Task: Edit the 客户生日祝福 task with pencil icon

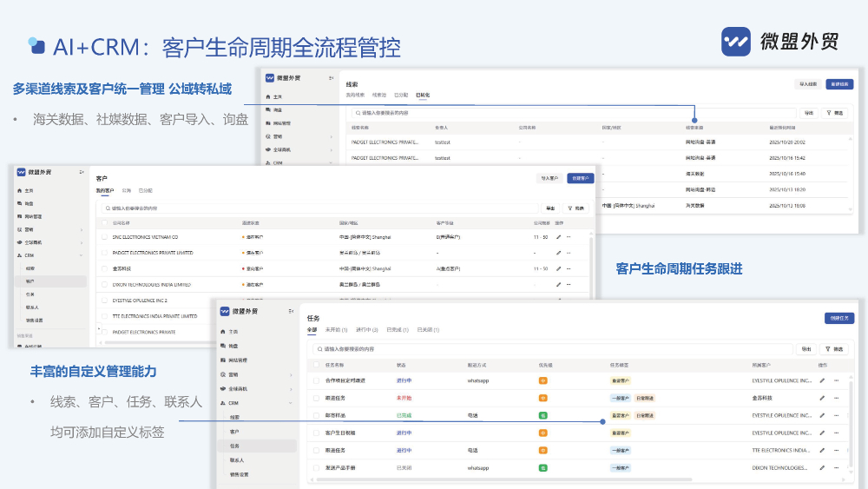Action: coord(822,433)
